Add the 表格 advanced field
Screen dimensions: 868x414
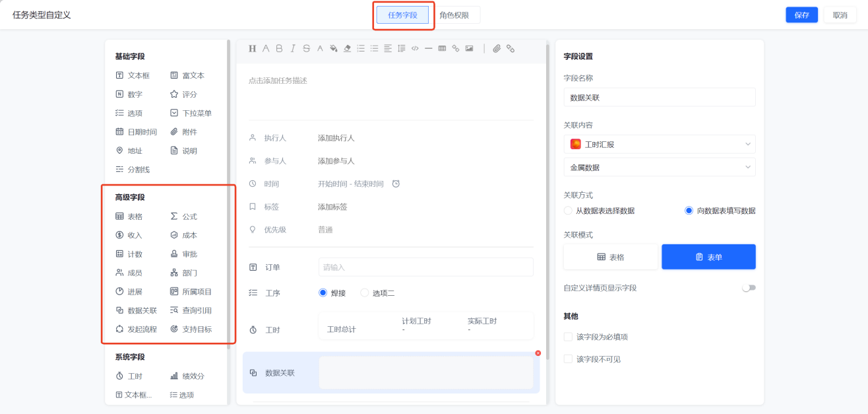[129, 217]
